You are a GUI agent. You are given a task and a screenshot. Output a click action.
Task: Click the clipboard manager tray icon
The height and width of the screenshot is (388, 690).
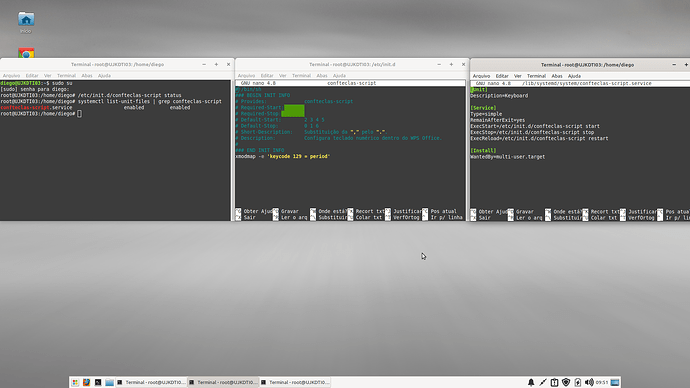554,382
